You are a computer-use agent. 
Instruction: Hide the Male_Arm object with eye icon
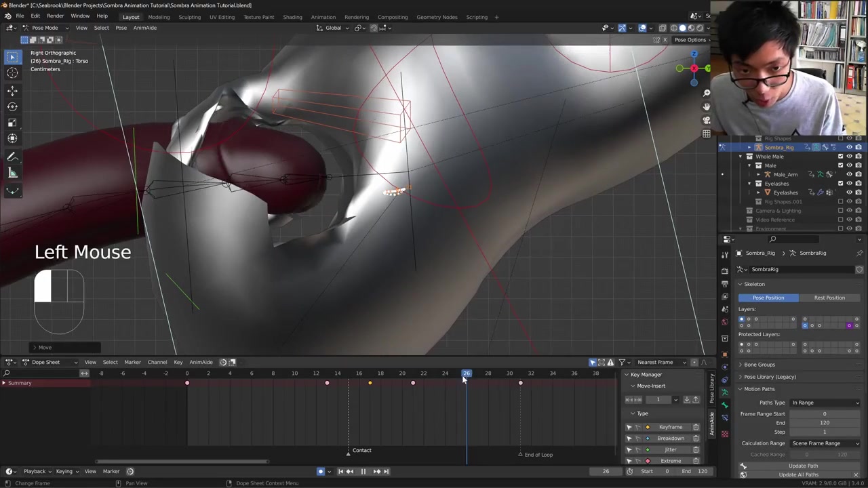click(x=849, y=174)
